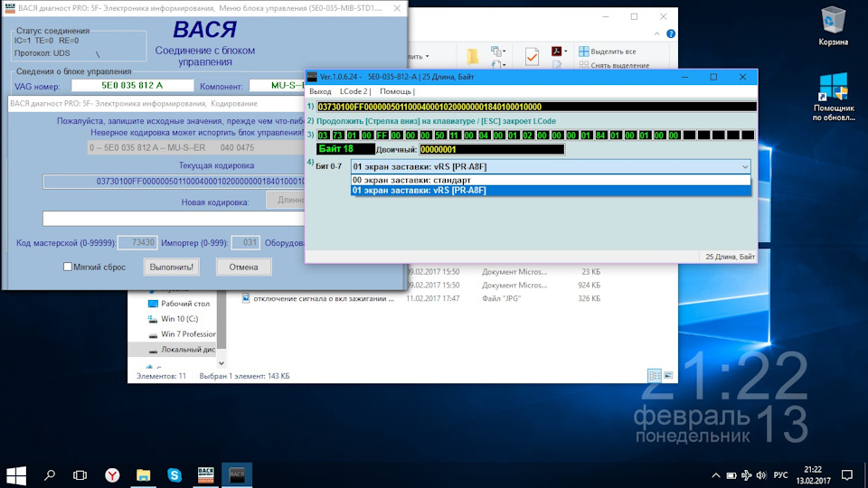Toggle the 'Мягкий сброс' checkbox
The width and height of the screenshot is (868, 488).
point(68,267)
